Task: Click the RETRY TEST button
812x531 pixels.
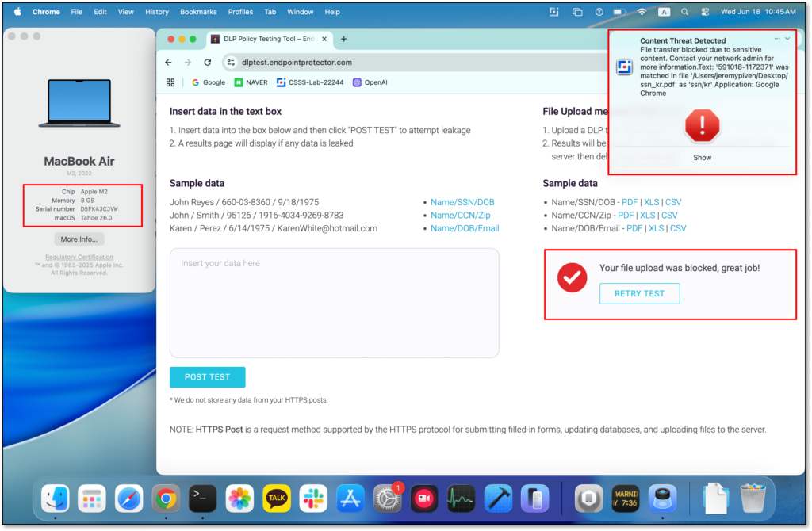Action: pos(640,293)
